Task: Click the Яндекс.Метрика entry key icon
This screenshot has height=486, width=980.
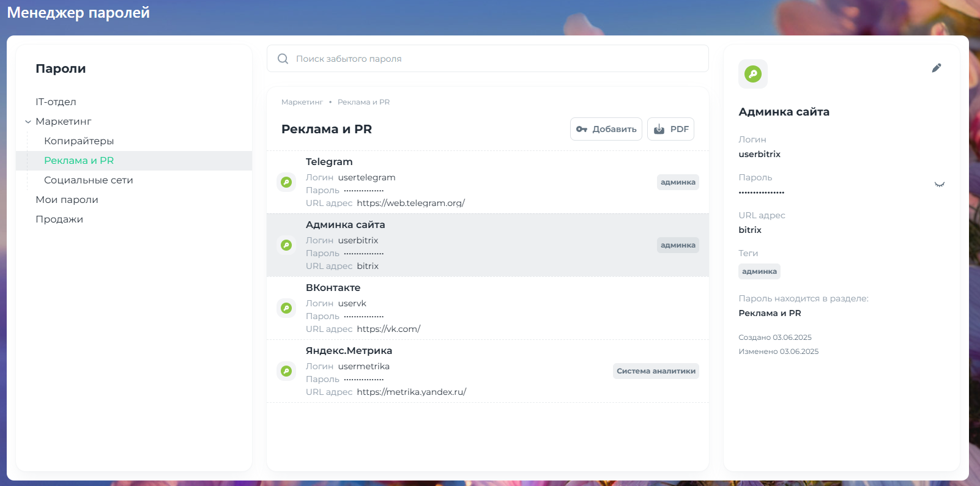Action: click(x=286, y=371)
